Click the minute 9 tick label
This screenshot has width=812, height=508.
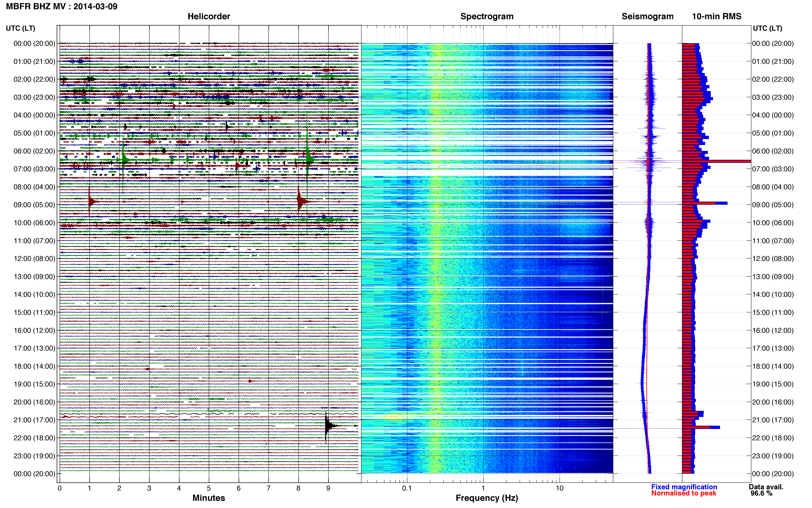(x=328, y=488)
